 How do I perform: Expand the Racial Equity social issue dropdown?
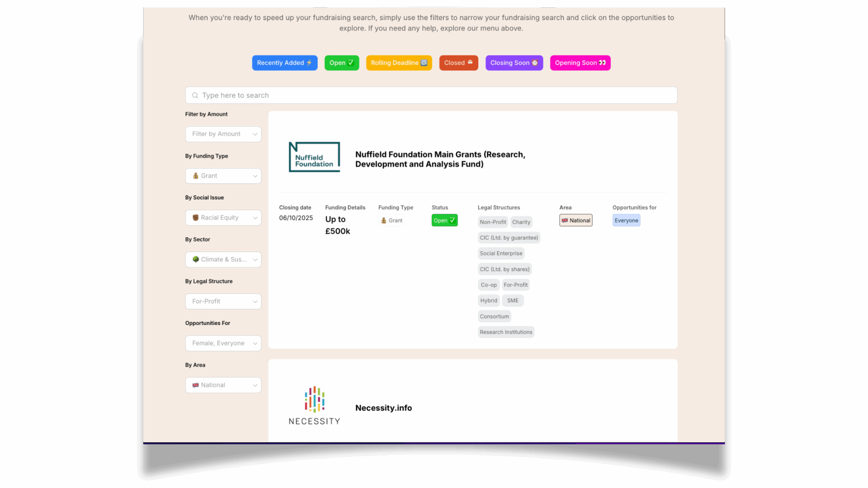[x=223, y=218]
